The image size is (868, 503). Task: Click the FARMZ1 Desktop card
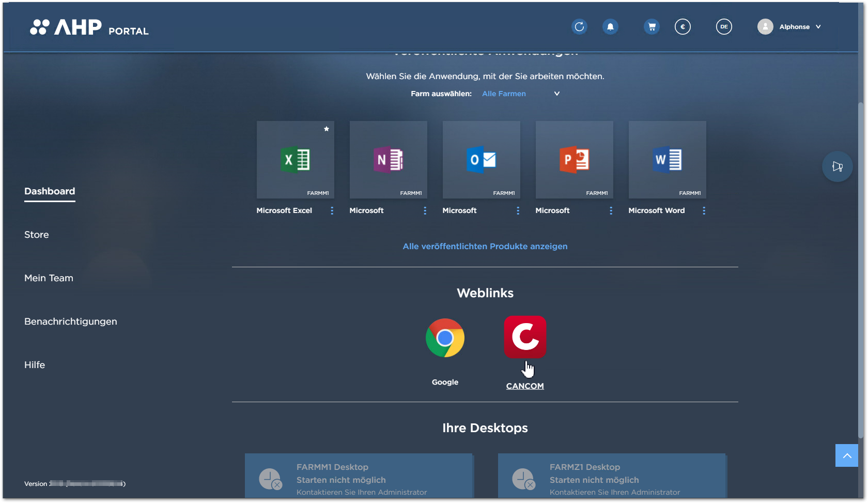612,476
